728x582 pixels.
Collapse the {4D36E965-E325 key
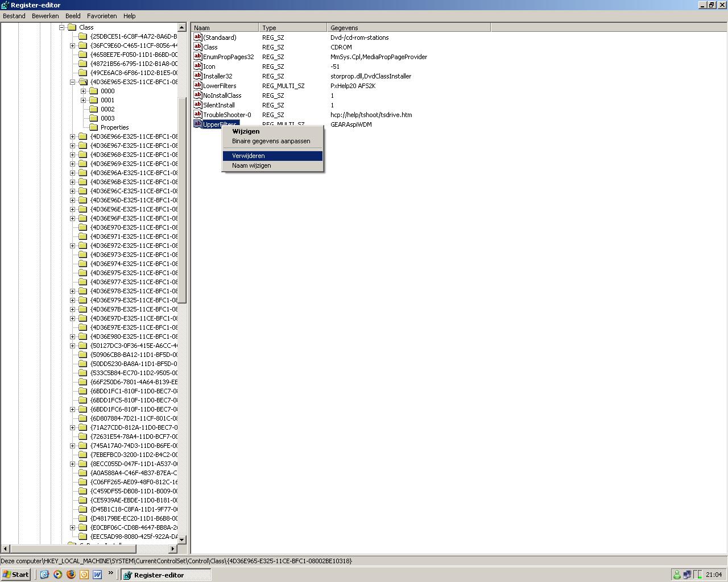tap(73, 82)
